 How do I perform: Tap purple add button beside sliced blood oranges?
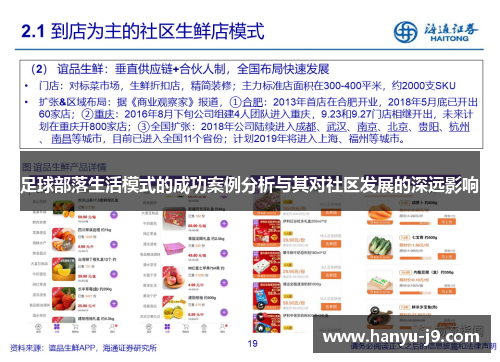114,245
